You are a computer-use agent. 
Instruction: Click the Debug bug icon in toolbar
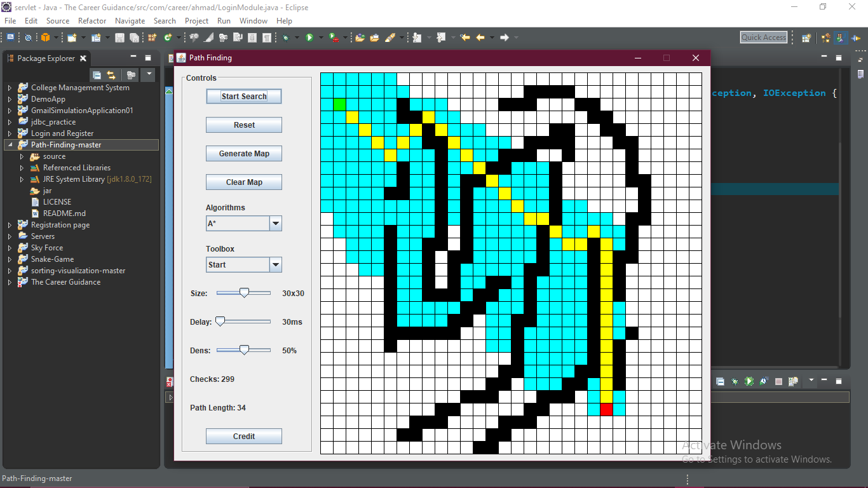[286, 37]
